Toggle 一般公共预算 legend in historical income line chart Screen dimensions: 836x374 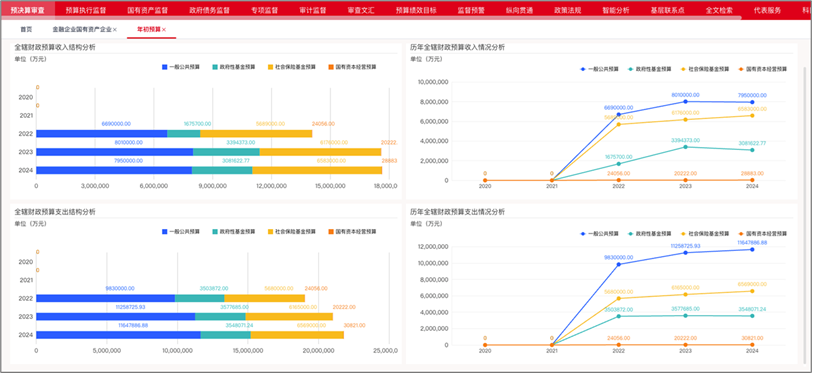(599, 69)
